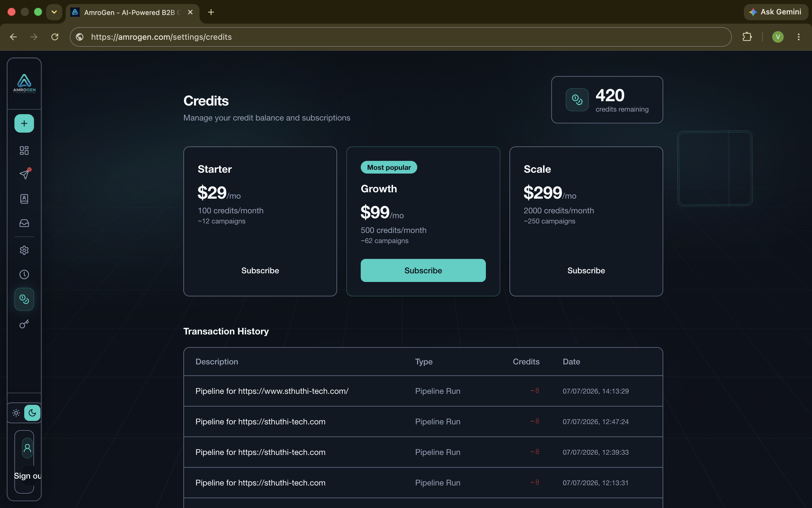
Task: Open the API key icon
Action: coord(24,324)
